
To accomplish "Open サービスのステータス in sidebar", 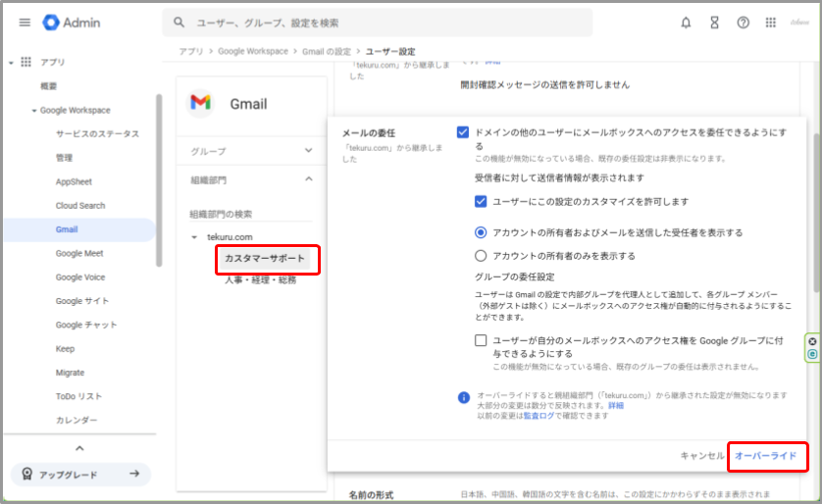I will pos(97,134).
